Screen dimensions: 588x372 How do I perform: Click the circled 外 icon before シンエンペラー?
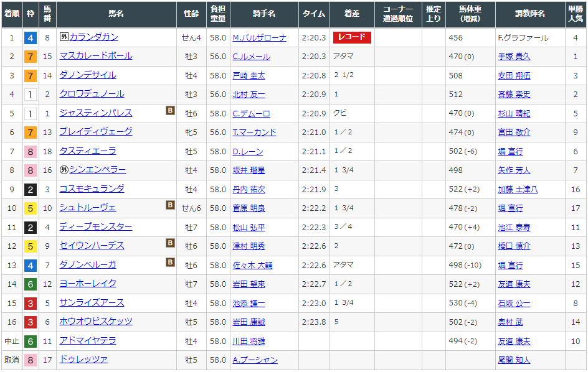pos(64,170)
